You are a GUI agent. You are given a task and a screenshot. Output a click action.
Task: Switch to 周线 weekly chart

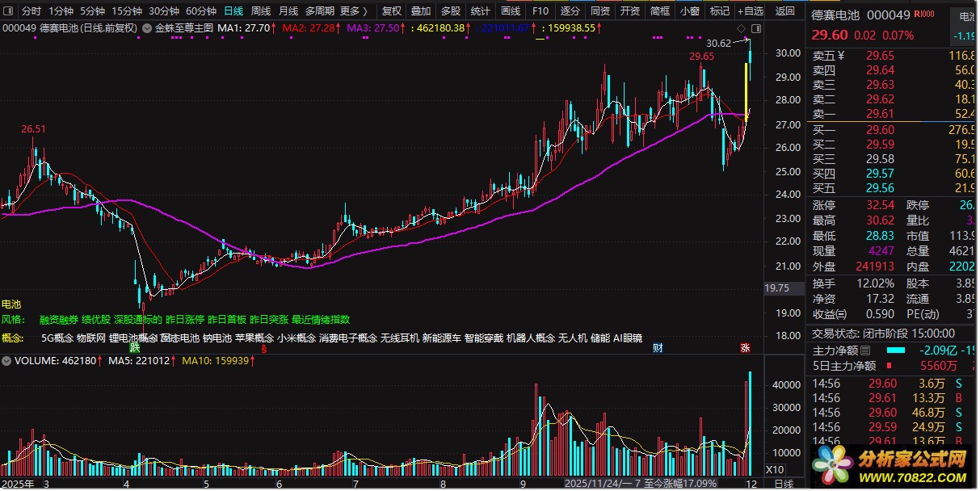pyautogui.click(x=260, y=11)
